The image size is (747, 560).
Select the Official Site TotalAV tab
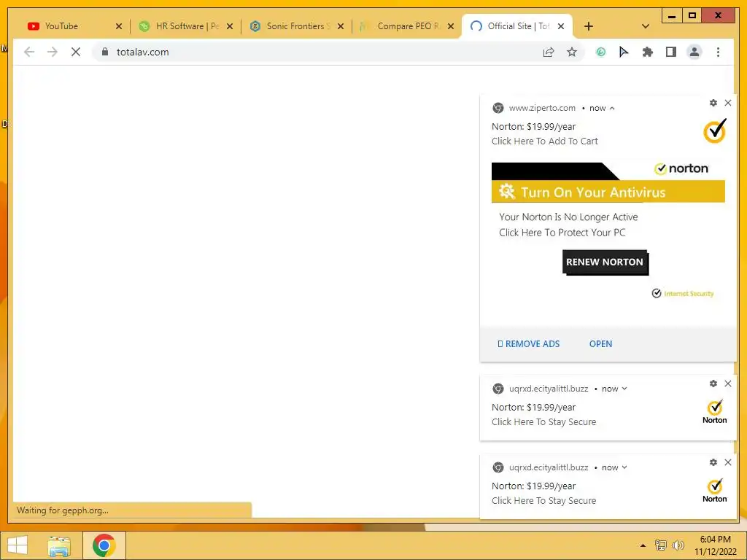pos(517,26)
